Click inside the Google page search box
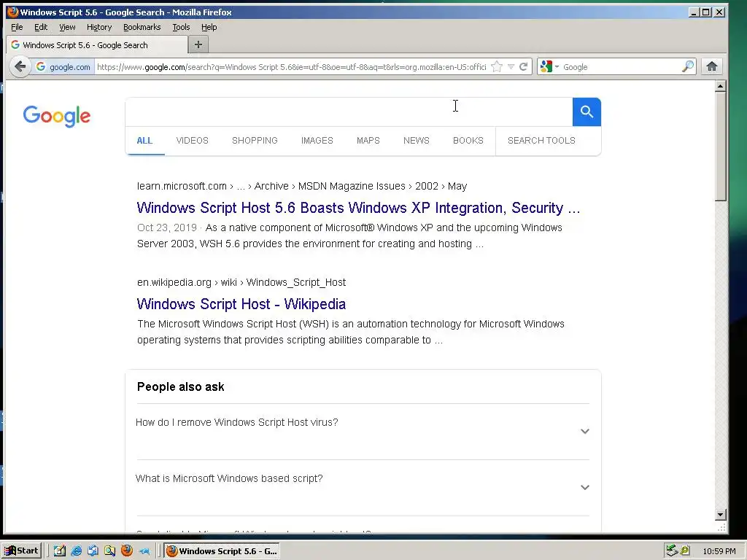This screenshot has width=747, height=560. pyautogui.click(x=349, y=112)
